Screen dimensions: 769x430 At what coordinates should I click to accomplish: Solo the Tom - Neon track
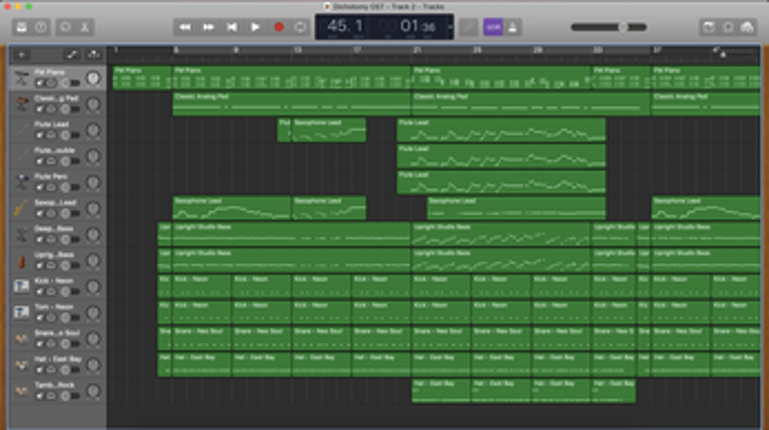point(51,318)
